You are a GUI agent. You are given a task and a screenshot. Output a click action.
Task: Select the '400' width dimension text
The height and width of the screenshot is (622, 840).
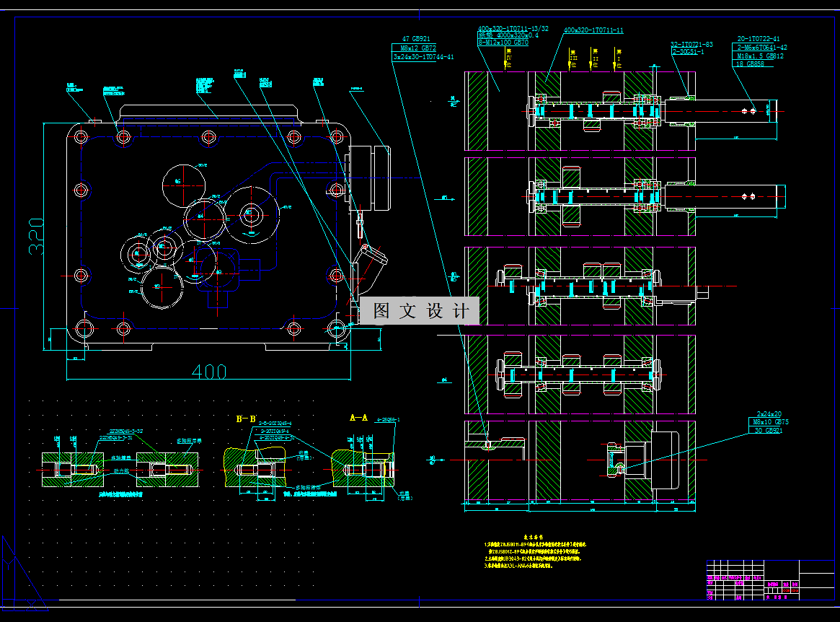click(x=209, y=372)
